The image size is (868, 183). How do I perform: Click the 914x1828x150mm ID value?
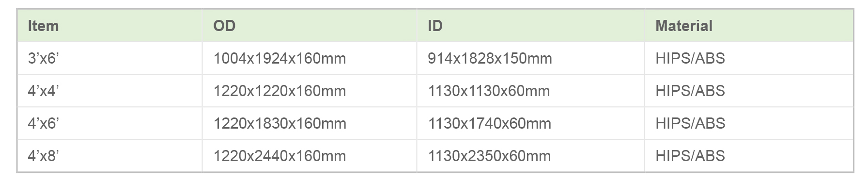[490, 59]
